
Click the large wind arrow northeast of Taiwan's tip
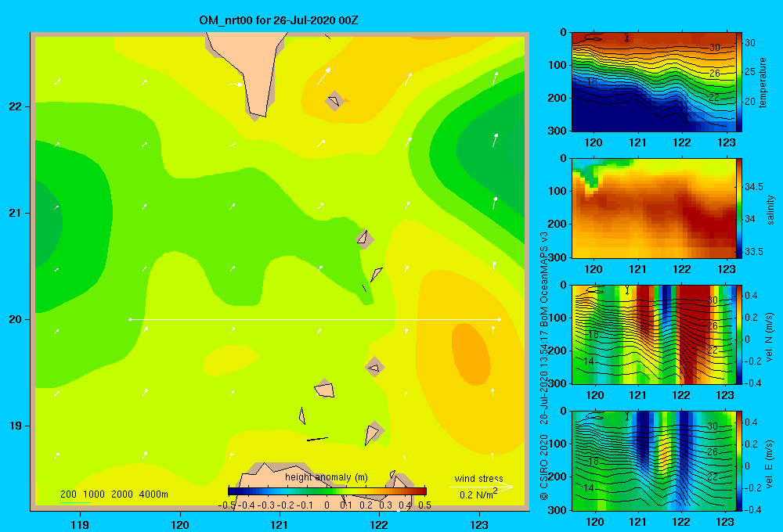click(x=323, y=77)
